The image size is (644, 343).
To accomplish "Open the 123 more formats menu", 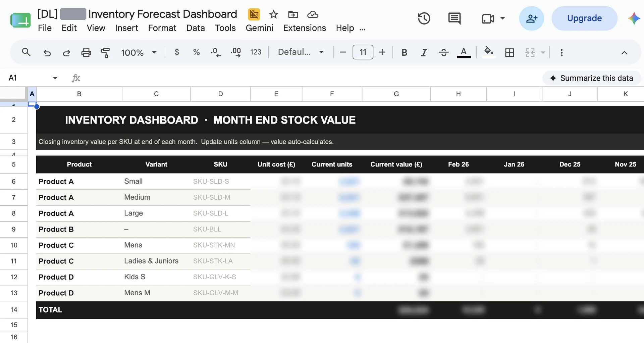I will [x=256, y=52].
